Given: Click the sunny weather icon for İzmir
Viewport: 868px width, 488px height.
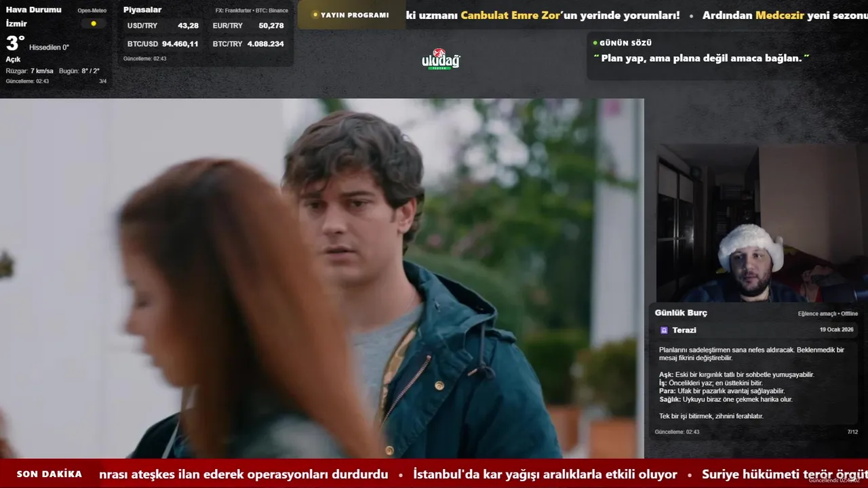Looking at the screenshot, I should coord(94,24).
